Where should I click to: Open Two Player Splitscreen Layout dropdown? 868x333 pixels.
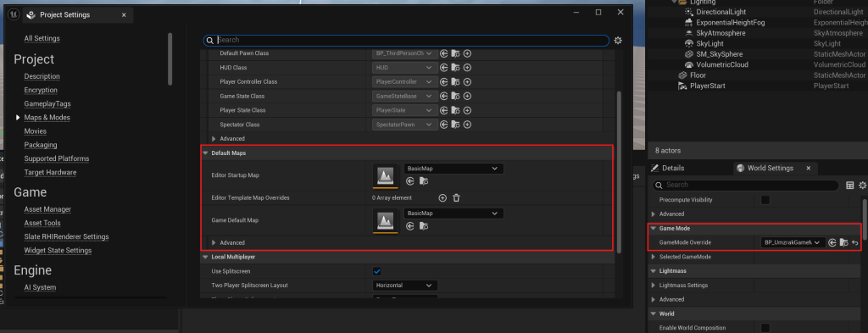(x=404, y=286)
